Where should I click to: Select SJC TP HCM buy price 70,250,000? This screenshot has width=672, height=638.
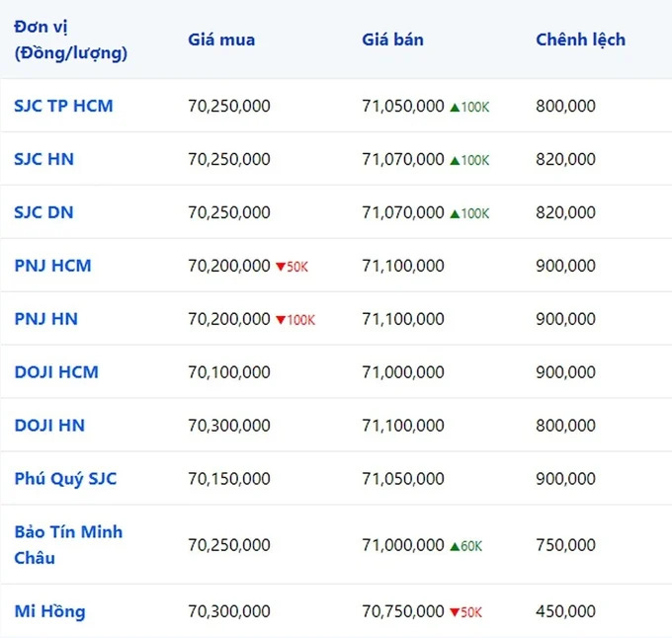[229, 106]
